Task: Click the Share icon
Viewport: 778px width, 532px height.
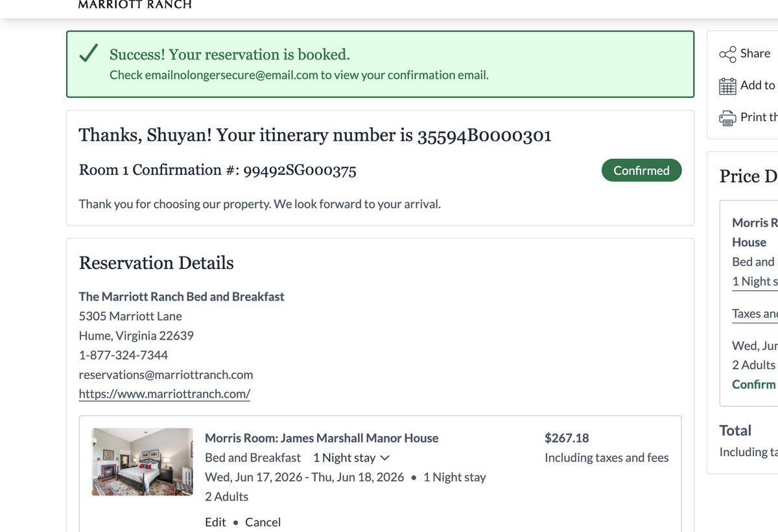Action: [727, 54]
